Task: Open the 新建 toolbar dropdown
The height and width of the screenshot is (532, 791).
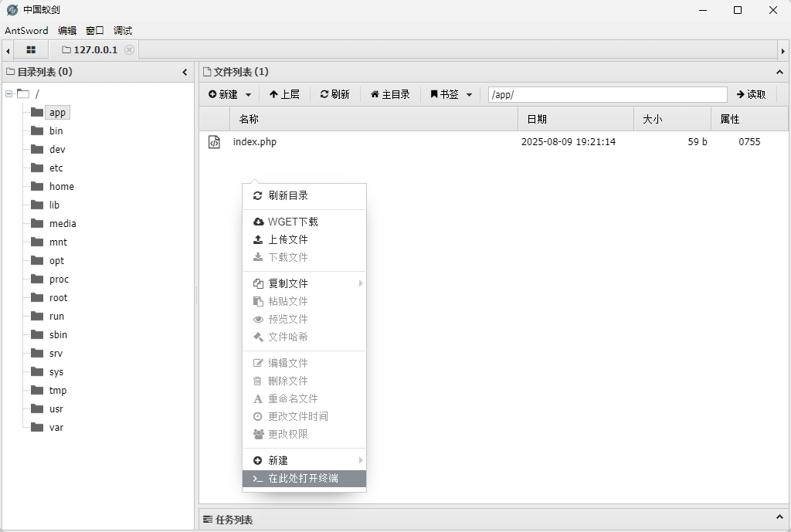Action: [230, 94]
